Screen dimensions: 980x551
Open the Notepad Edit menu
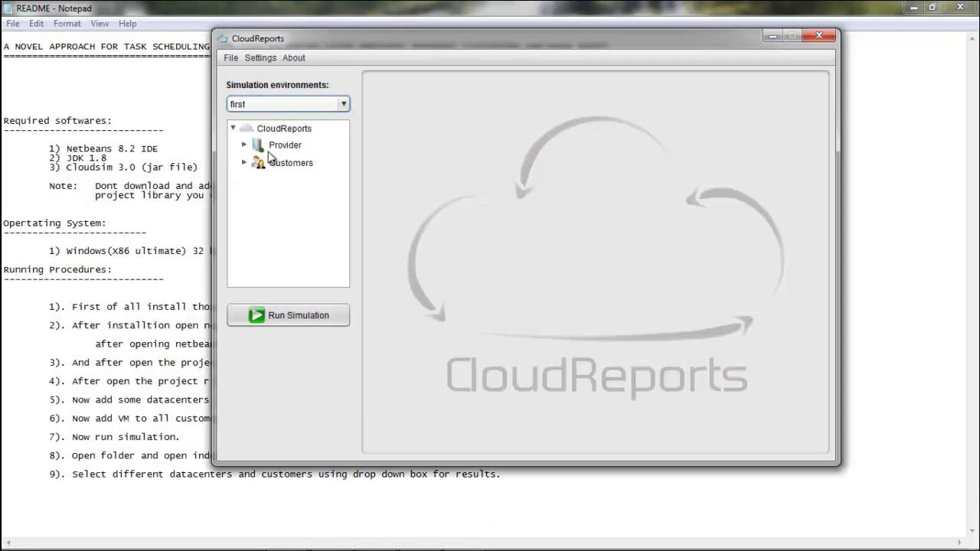pos(36,24)
